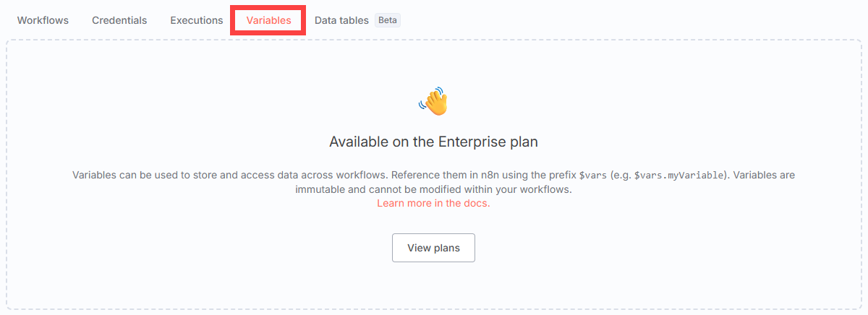Click the $vars prefix code snippet
The width and height of the screenshot is (868, 315).
pyautogui.click(x=593, y=176)
